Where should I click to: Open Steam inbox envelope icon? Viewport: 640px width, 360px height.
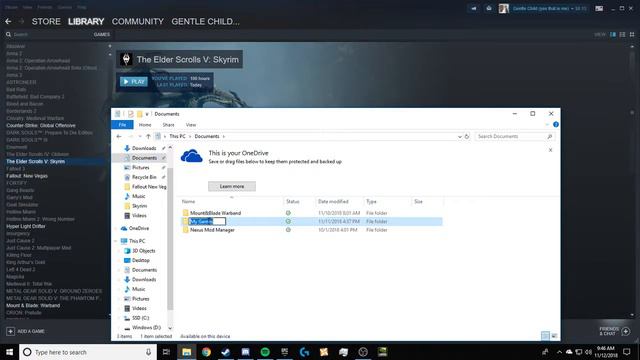pos(489,8)
